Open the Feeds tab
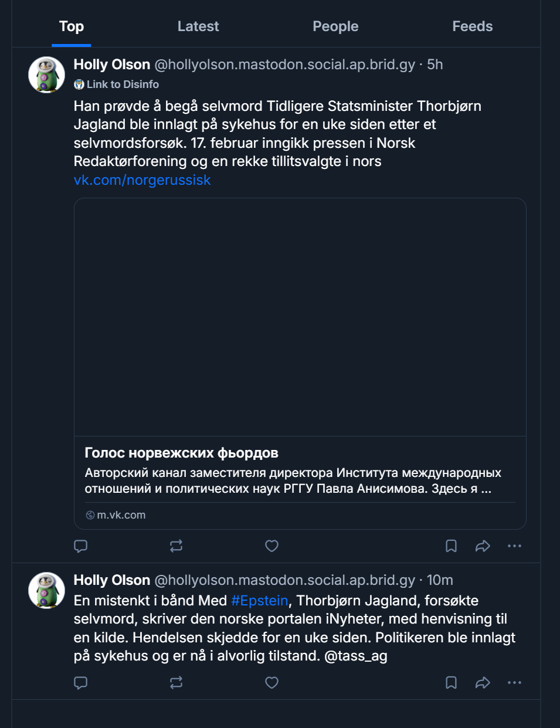 (472, 26)
